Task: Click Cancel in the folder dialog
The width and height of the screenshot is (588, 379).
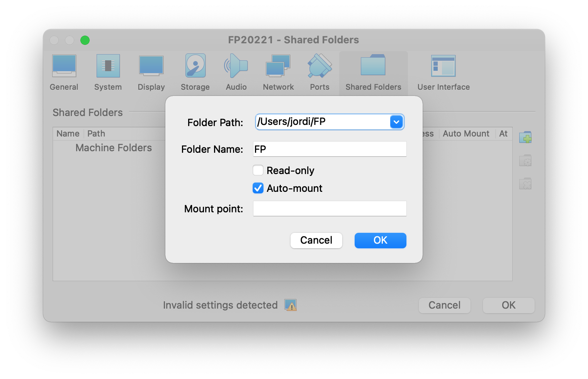Action: [x=316, y=240]
